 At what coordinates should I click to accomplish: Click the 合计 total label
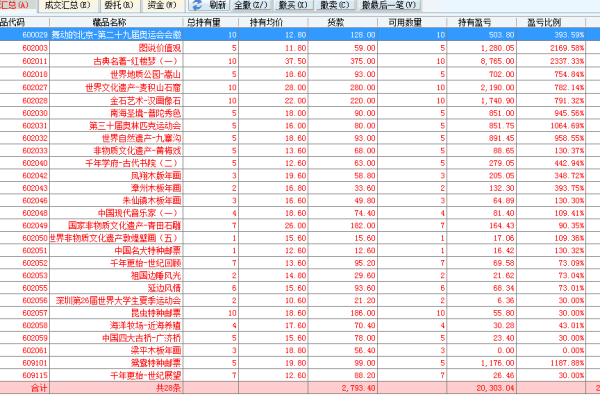39,388
